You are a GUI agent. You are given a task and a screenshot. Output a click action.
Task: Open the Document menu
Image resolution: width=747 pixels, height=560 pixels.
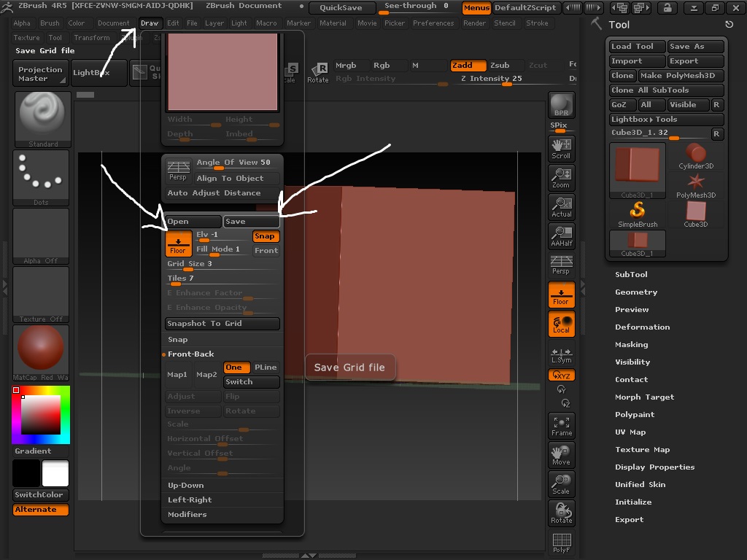point(113,23)
